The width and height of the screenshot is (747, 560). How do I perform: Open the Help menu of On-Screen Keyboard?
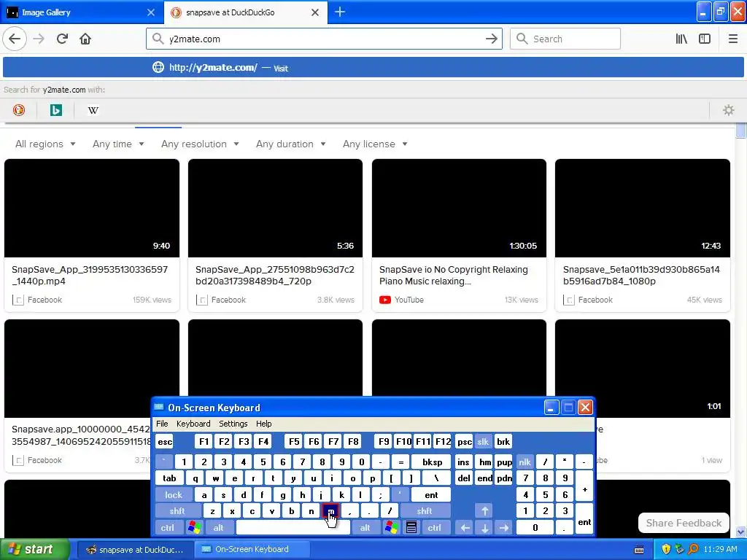[263, 424]
